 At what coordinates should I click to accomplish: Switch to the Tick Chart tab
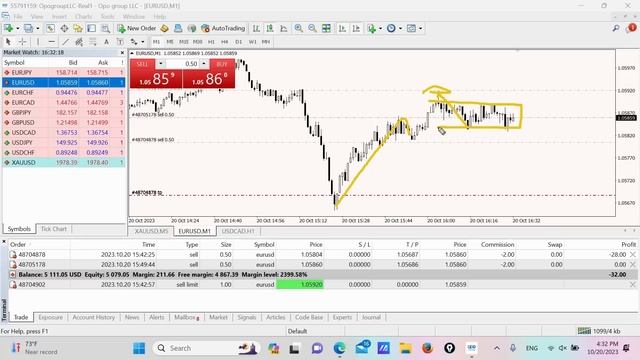click(53, 229)
